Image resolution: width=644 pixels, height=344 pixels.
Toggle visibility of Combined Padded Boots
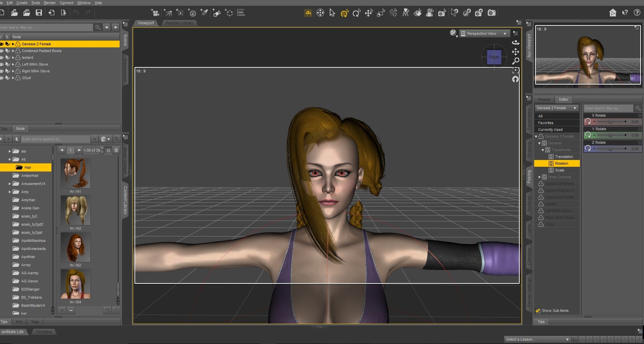tap(2, 51)
